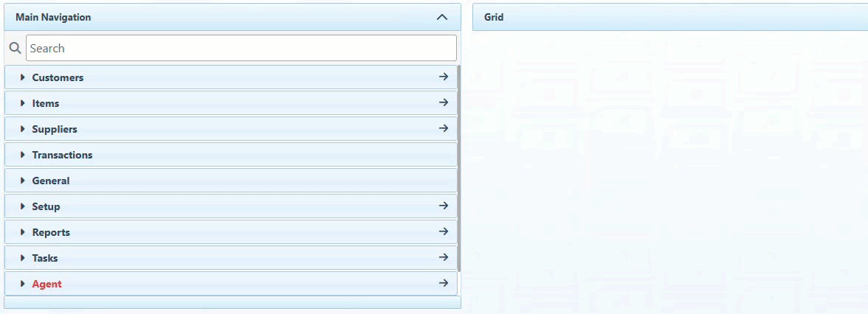Expand the Transactions disclosure triangle
868x314 pixels.
pyautogui.click(x=23, y=155)
